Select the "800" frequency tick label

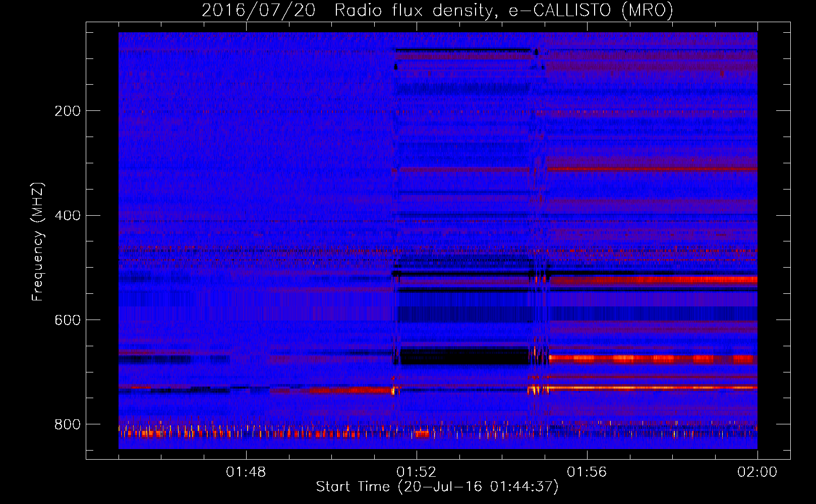click(x=68, y=424)
